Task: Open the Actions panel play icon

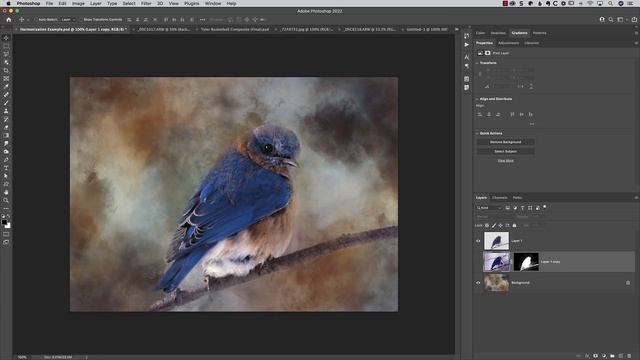Action: click(467, 44)
